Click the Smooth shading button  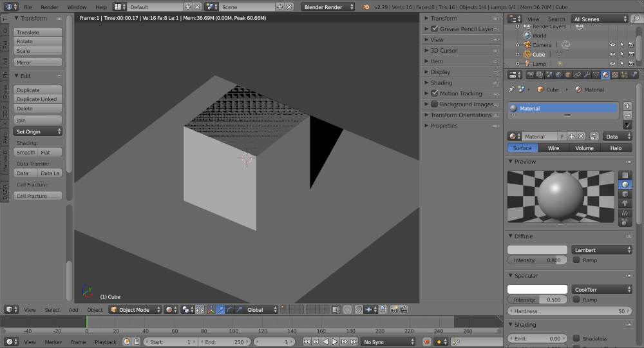[25, 153]
